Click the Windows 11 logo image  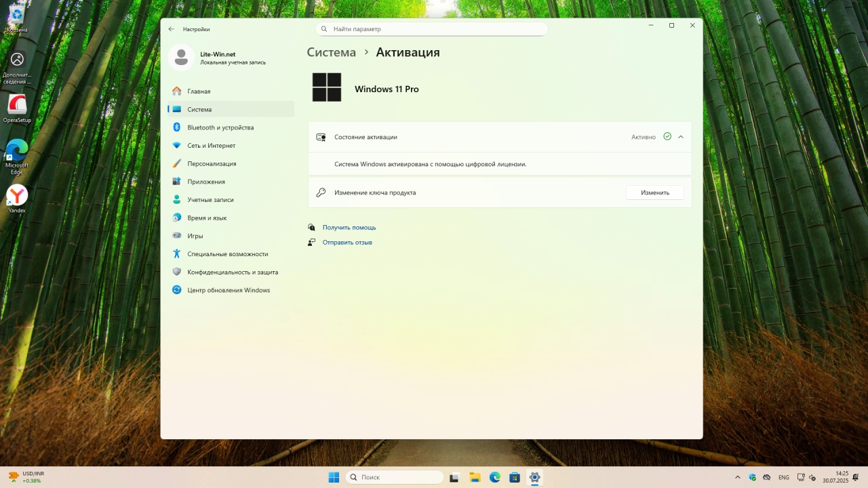pos(327,87)
